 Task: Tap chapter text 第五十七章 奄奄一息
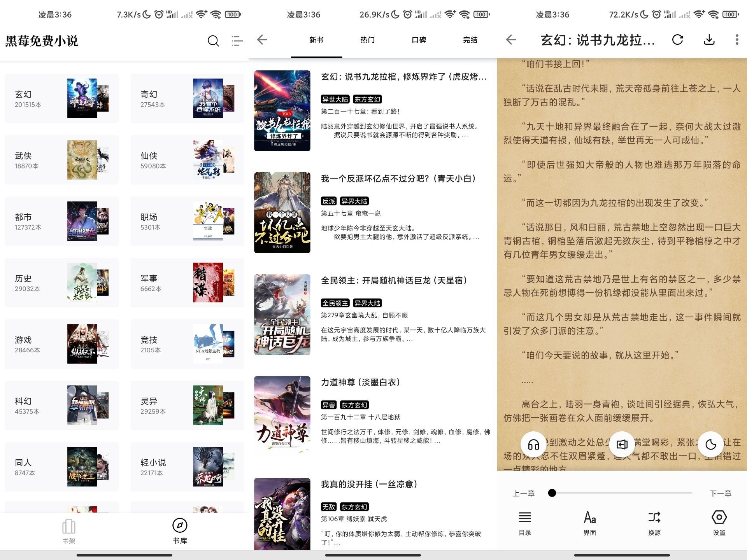[351, 213]
